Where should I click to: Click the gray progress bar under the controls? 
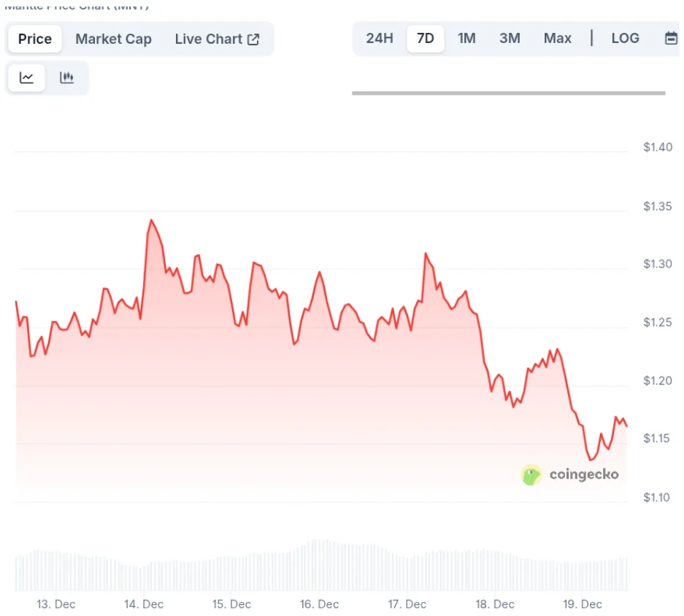click(509, 93)
